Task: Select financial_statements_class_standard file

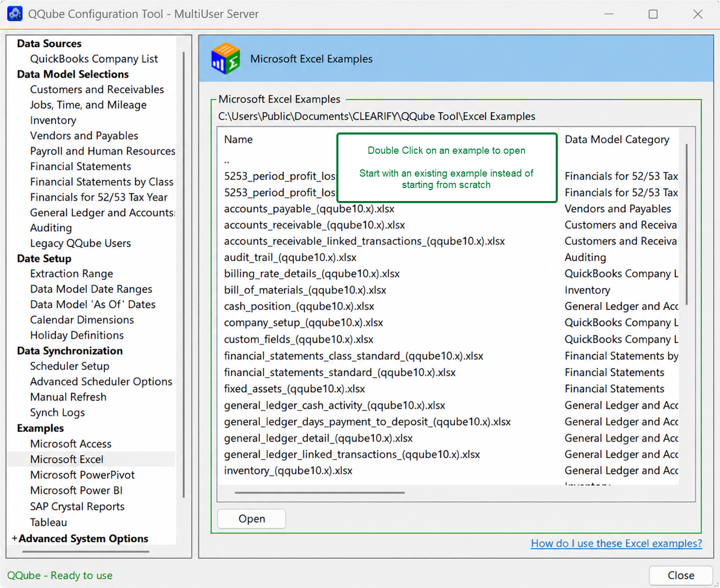Action: (x=354, y=356)
